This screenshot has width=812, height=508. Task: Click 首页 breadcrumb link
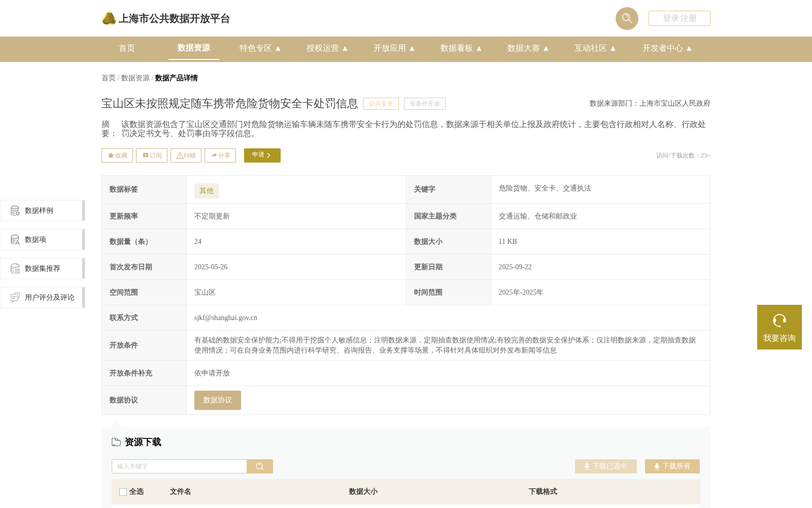pyautogui.click(x=109, y=78)
